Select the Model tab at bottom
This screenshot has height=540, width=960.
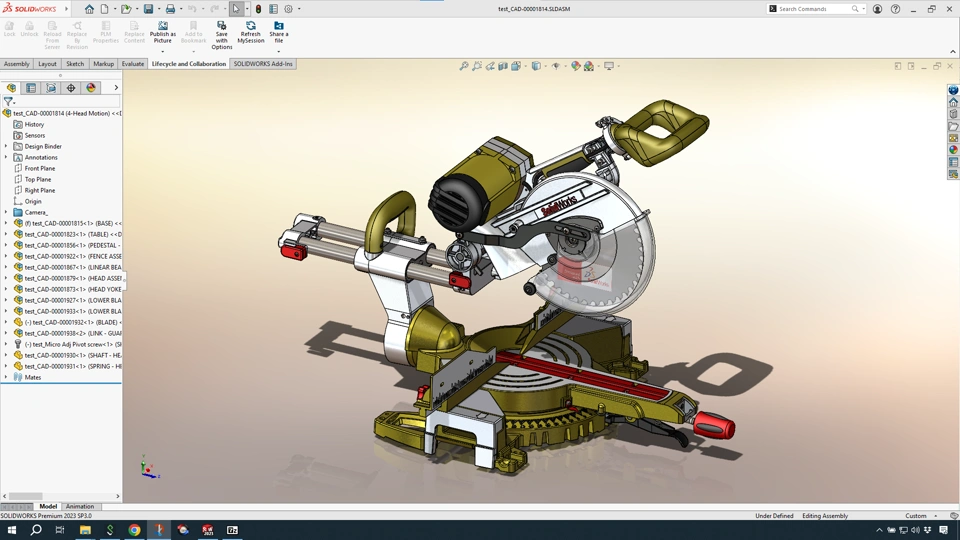(x=48, y=506)
